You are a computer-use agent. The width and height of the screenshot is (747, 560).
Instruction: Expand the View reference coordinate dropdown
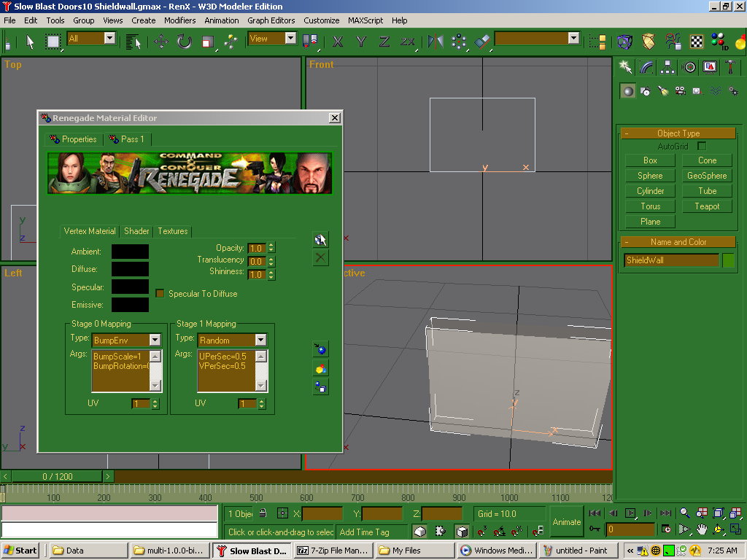click(x=290, y=39)
